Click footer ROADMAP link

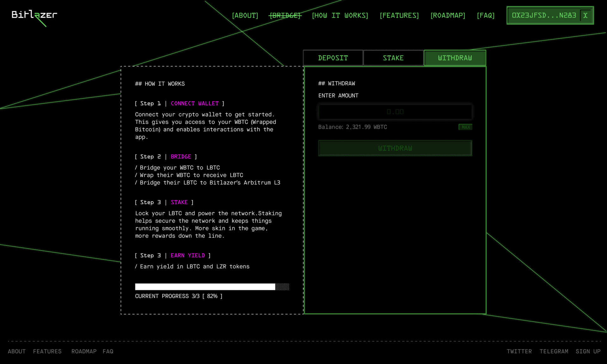pos(84,351)
